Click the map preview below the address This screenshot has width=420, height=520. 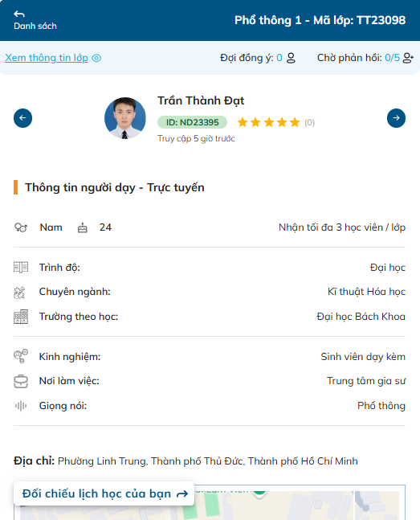click(x=210, y=504)
